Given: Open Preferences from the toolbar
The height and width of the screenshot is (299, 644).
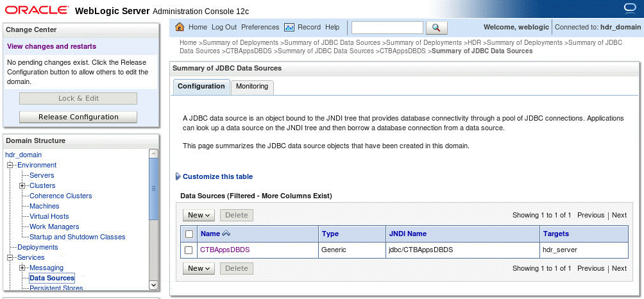Looking at the screenshot, I should point(260,27).
